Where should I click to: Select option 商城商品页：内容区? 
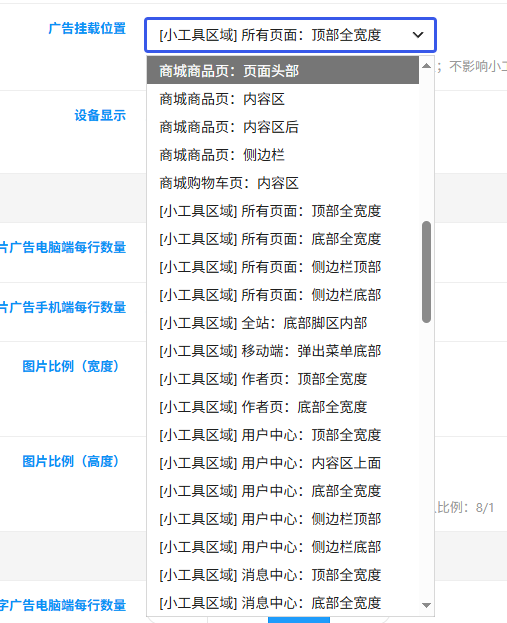tap(283, 99)
